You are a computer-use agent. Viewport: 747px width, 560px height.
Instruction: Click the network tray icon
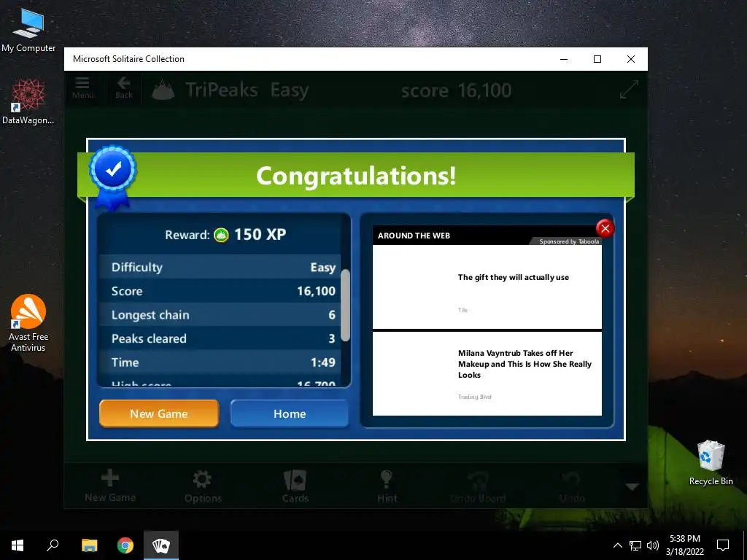click(x=635, y=545)
